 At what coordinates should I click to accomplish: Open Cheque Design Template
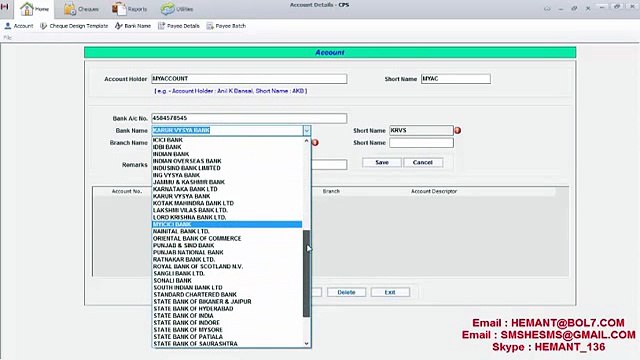point(74,26)
